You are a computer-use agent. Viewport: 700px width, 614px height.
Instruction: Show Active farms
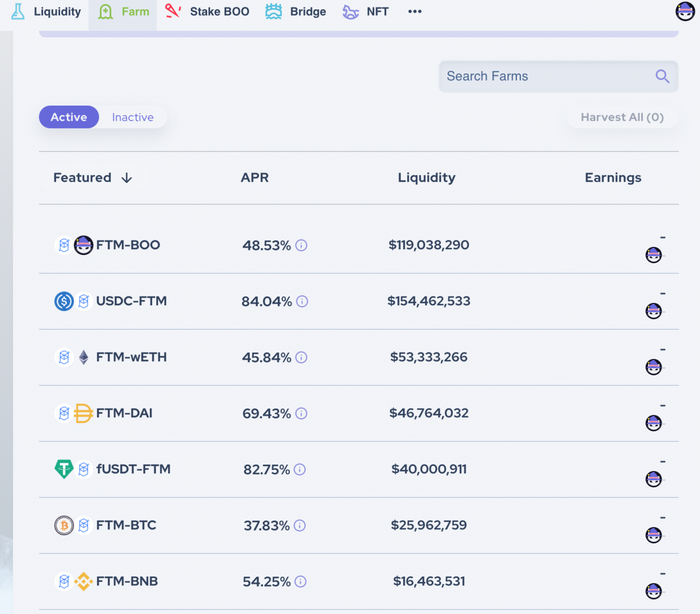(69, 117)
